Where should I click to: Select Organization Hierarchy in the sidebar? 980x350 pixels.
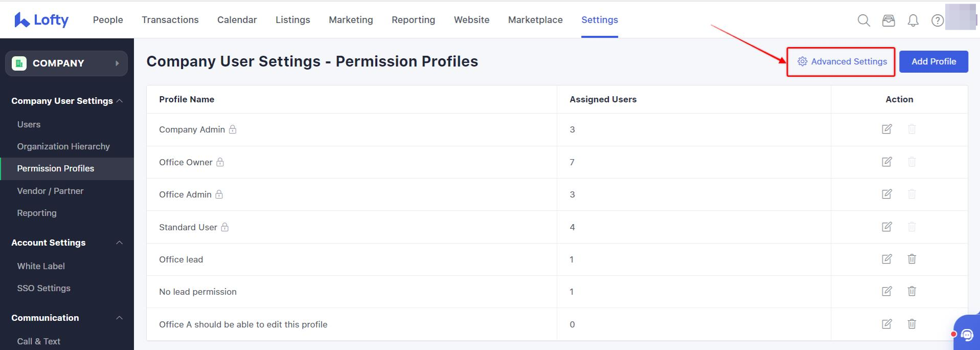pos(63,146)
